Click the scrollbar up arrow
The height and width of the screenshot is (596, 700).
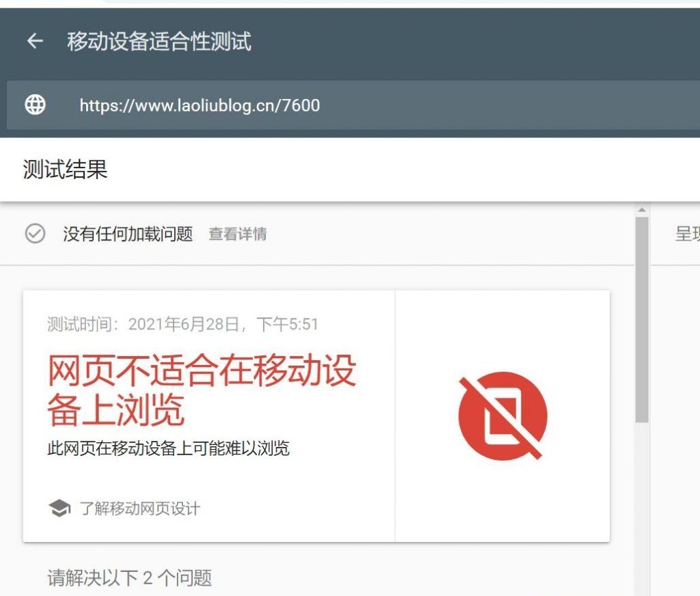click(x=642, y=210)
